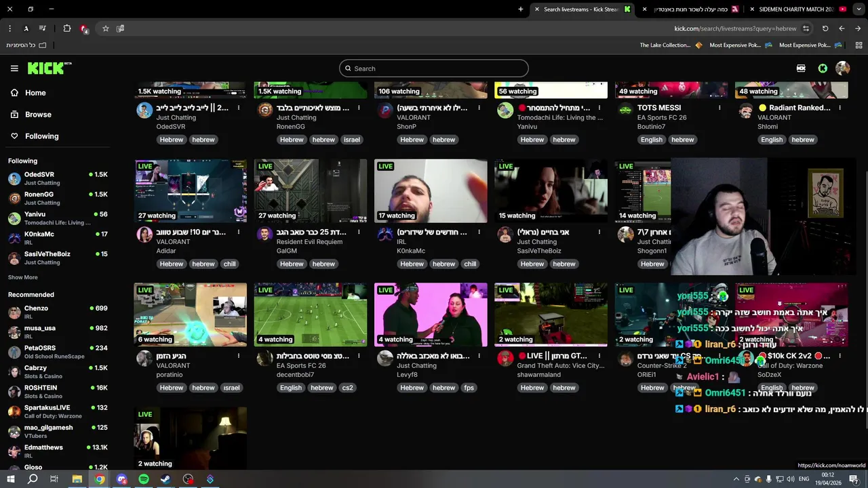Image resolution: width=868 pixels, height=488 pixels.
Task: Click the fps tag on Levyf8's card
Action: click(x=469, y=388)
